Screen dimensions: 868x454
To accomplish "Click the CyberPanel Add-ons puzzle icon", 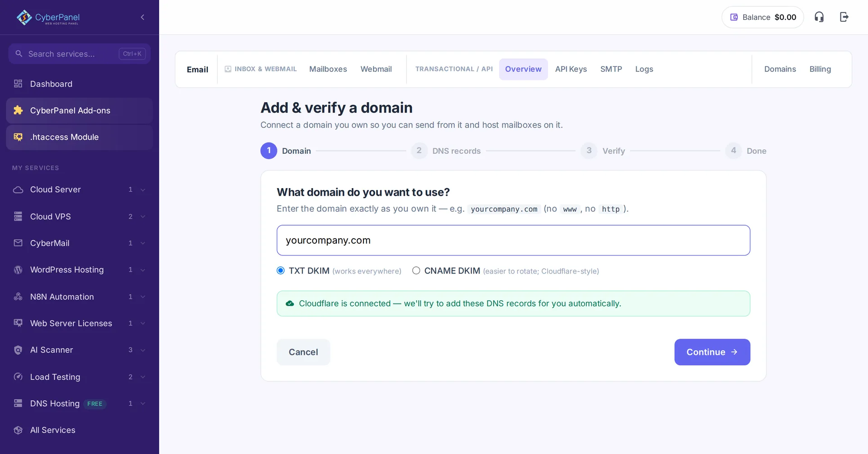I will point(18,110).
